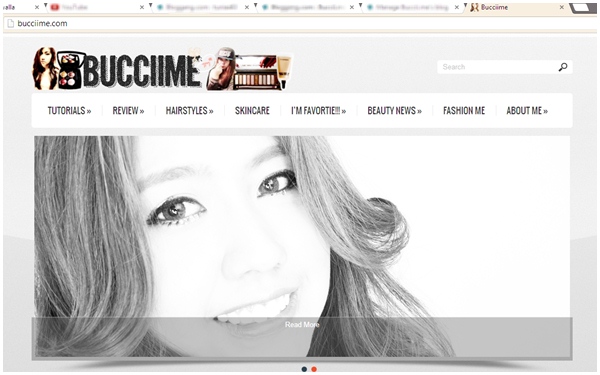Click the search magnifier icon
The image size is (600, 375).
coord(563,67)
